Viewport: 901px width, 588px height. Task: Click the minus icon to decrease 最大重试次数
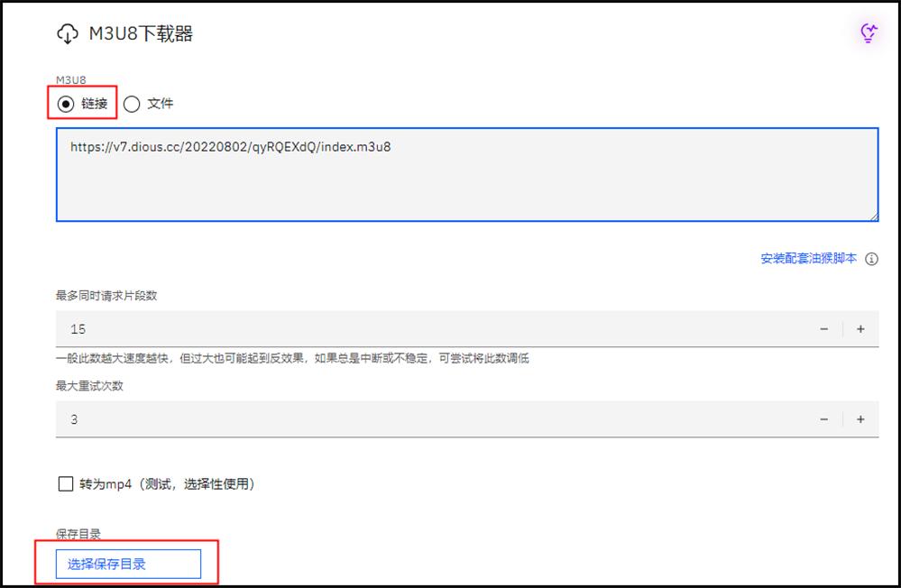[x=823, y=418]
